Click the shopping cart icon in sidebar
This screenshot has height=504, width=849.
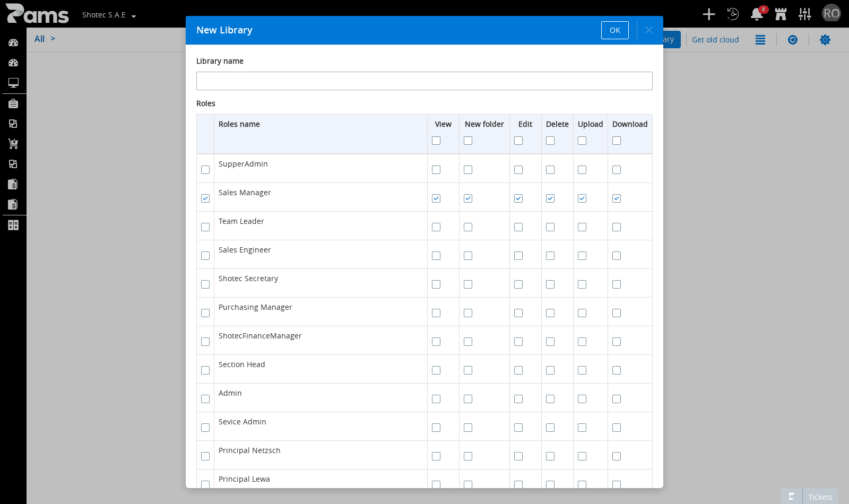(x=13, y=144)
